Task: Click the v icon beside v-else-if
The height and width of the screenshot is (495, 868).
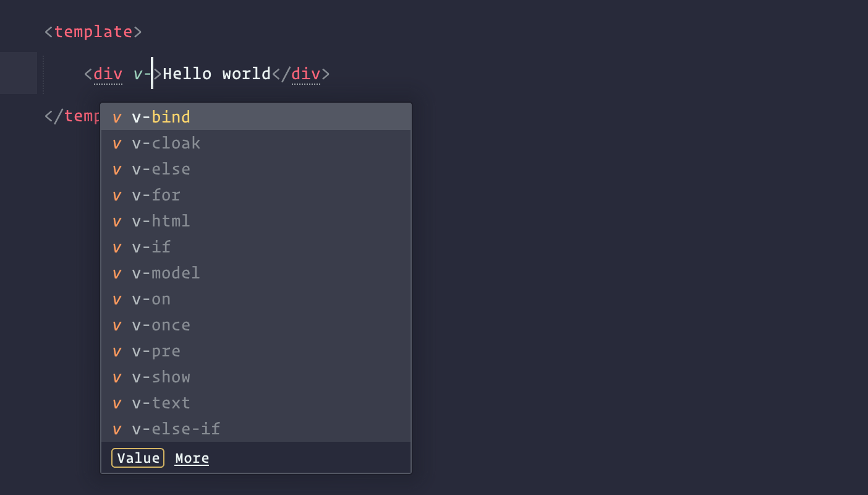Action: coord(117,429)
